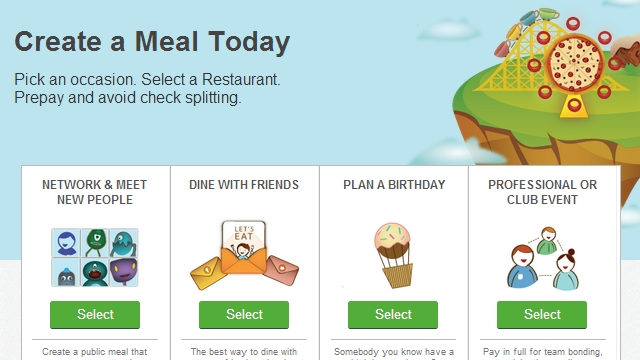Click the purple monster avatar tile

124,272
